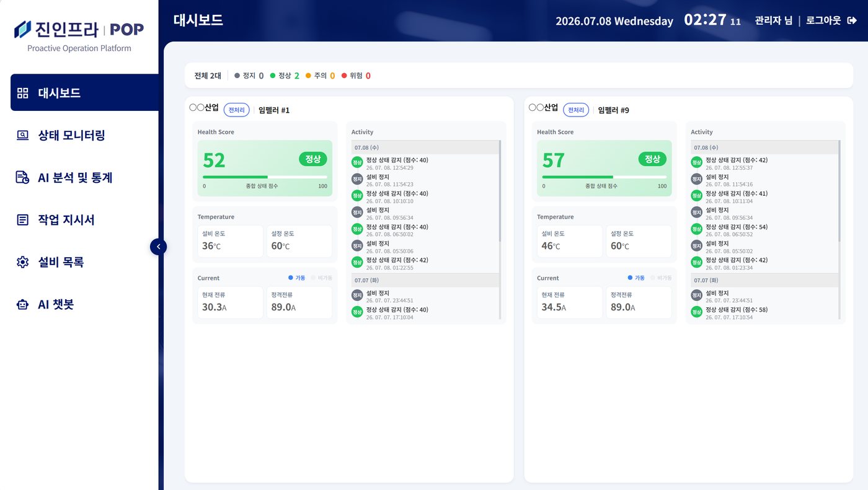Select the activity entry 점수: 41
This screenshot has width=868, height=490.
764,196
